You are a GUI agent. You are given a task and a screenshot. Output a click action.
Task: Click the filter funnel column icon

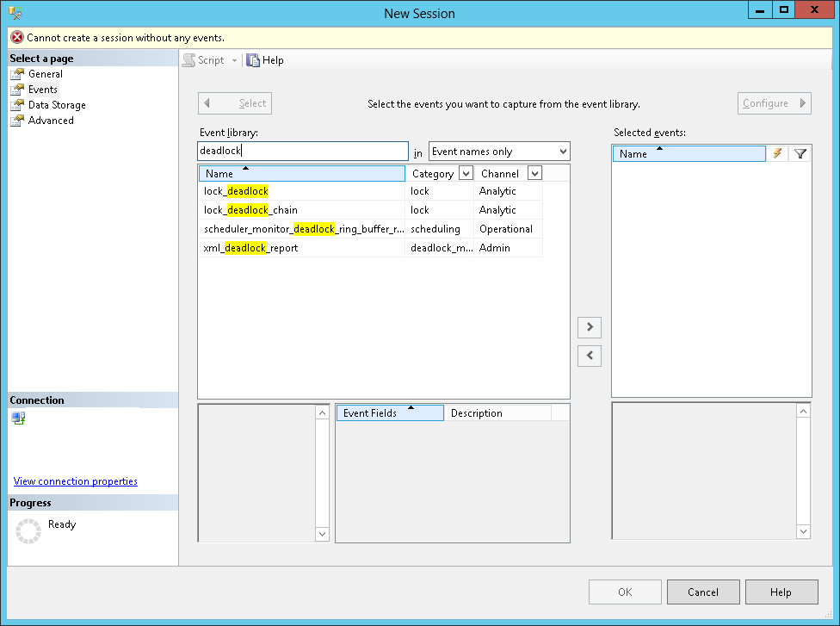[800, 153]
